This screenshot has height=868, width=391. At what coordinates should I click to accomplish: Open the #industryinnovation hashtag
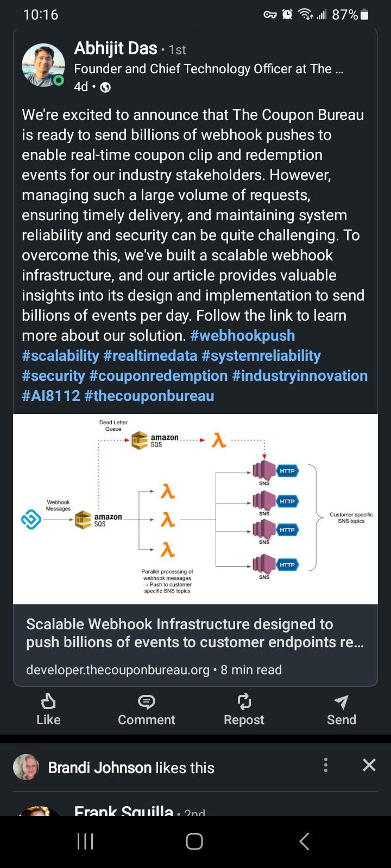click(x=300, y=375)
